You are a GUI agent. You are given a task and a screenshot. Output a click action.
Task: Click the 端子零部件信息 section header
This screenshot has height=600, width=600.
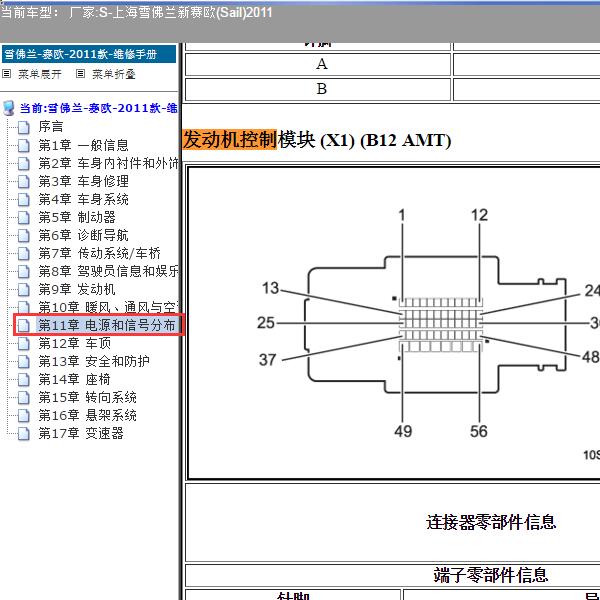491,575
